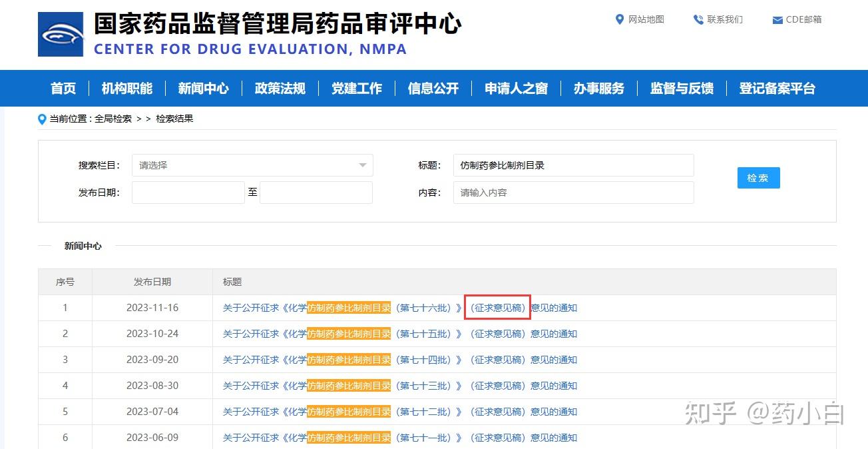The width and height of the screenshot is (868, 449).
Task: Open the 第七十一批 notice dated 2023-06-09
Action: click(399, 437)
